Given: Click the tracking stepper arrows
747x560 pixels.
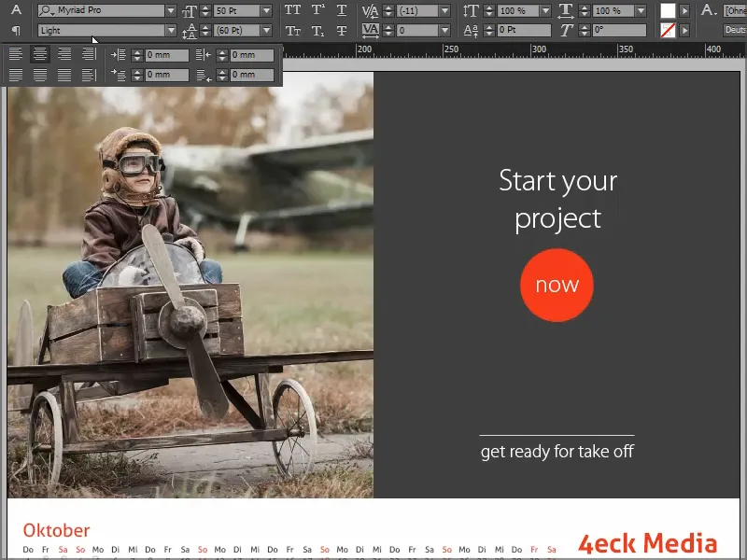Looking at the screenshot, I should coord(388,31).
